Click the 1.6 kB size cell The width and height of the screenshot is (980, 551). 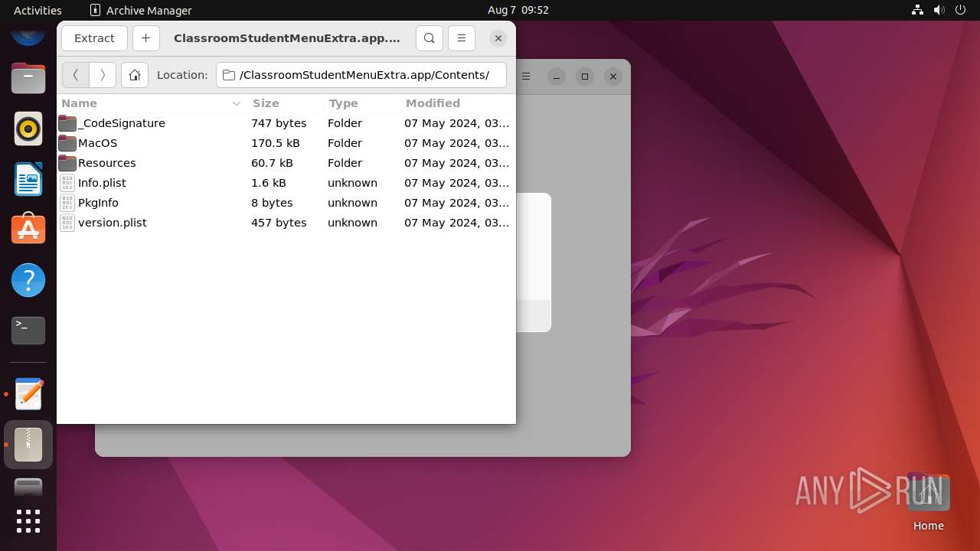tap(269, 183)
